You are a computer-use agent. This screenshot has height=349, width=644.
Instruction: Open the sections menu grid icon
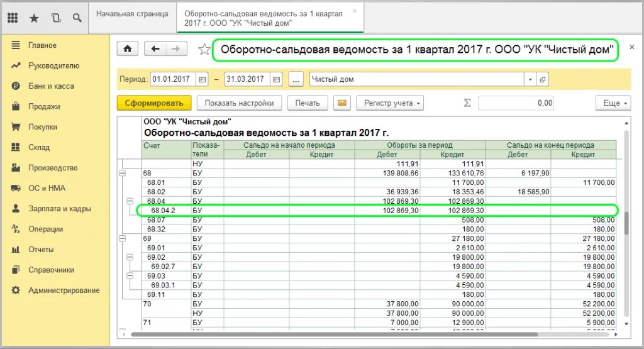point(13,18)
